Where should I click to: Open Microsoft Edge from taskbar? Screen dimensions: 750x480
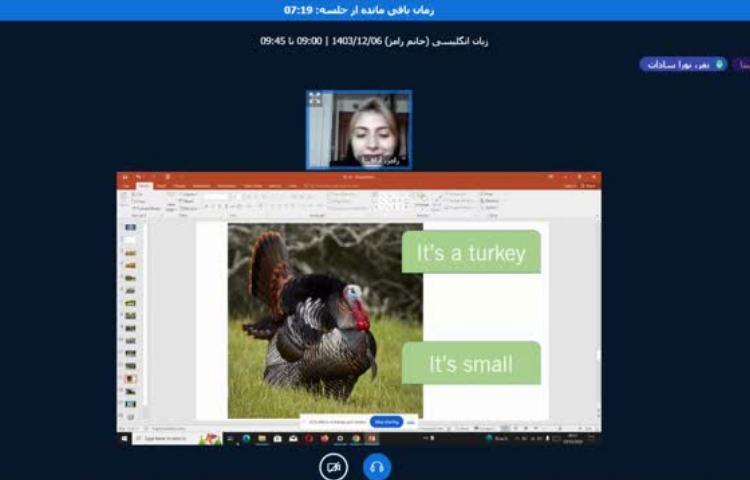coord(246,439)
